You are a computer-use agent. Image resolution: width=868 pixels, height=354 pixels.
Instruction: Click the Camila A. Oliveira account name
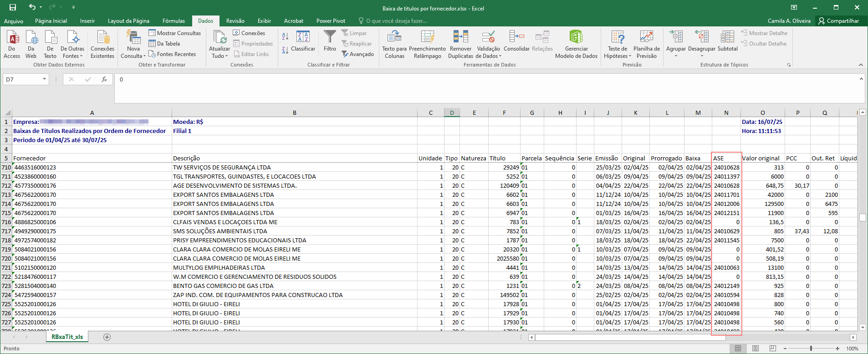789,21
